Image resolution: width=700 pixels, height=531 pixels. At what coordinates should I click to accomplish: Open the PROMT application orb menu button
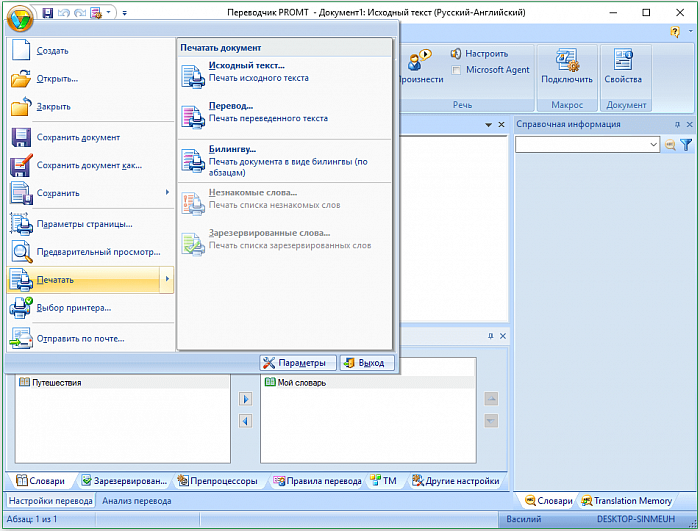pyautogui.click(x=20, y=19)
